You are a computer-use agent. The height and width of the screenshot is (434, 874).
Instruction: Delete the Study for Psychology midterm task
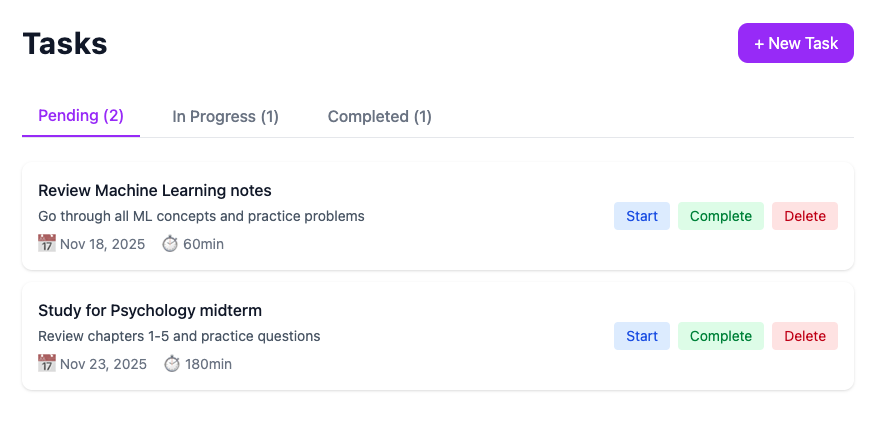[x=805, y=336]
